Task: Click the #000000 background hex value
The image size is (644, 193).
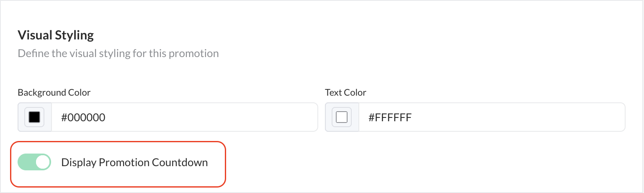Action: point(83,117)
